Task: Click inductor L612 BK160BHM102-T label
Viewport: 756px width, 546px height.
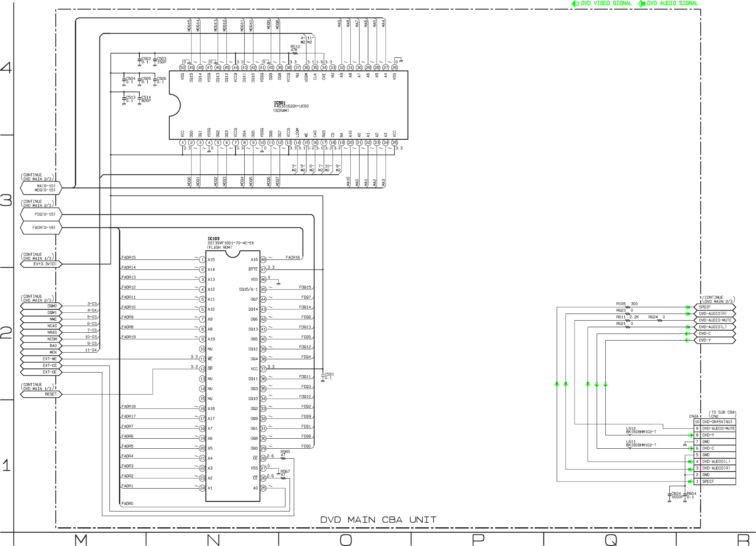Action: (641, 430)
